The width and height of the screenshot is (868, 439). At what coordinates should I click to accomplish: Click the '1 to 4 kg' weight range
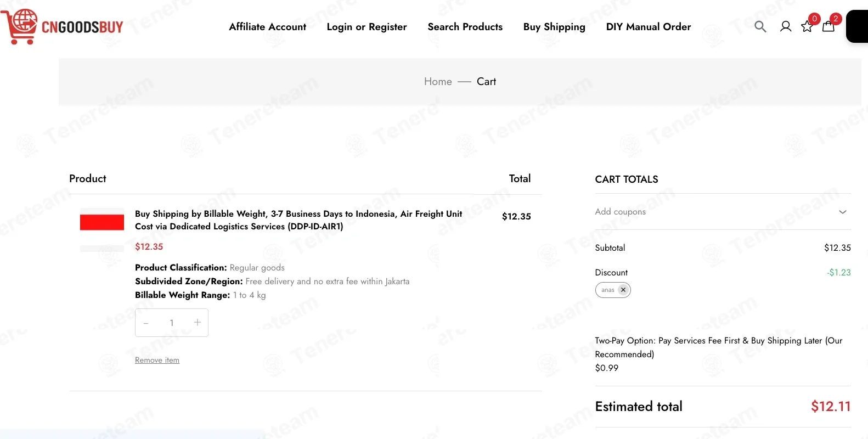click(x=249, y=295)
